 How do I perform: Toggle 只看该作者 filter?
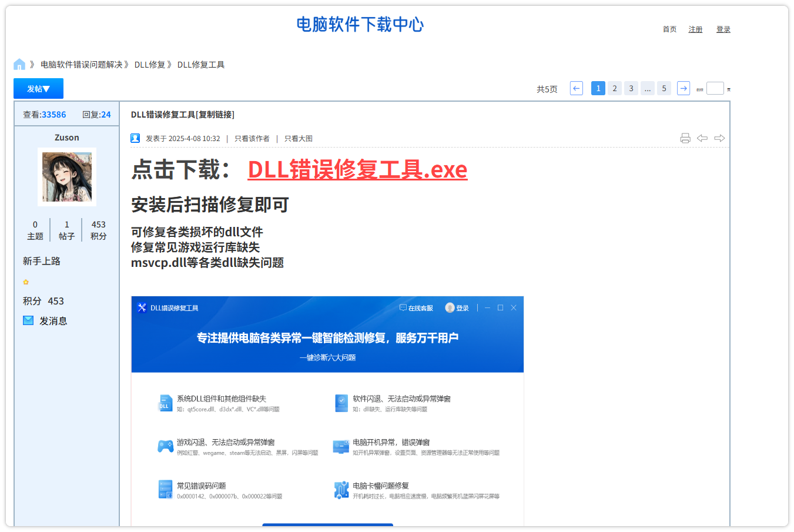[252, 139]
